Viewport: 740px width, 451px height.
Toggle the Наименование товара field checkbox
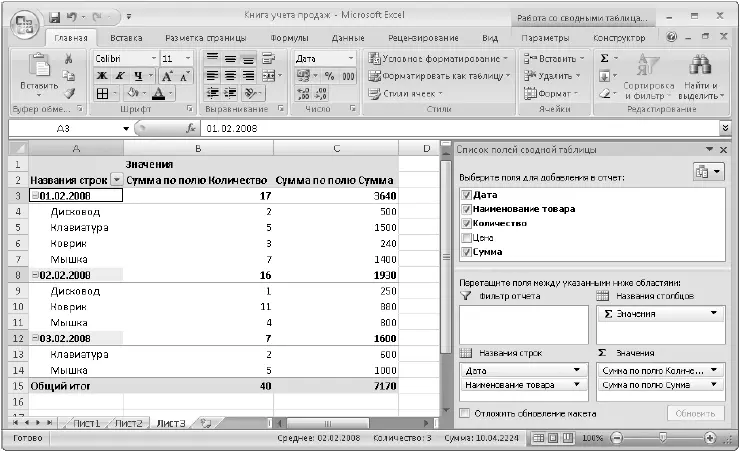pos(467,209)
